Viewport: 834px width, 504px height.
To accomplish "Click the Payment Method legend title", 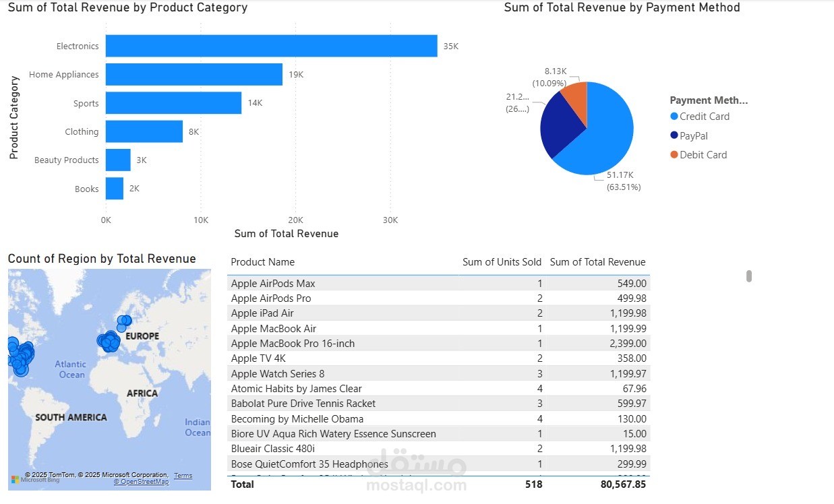I will coord(709,100).
